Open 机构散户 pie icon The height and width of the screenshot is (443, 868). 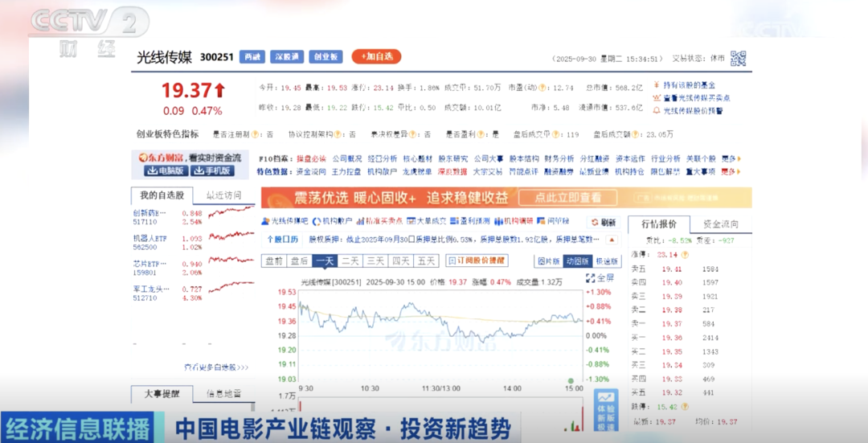coord(317,221)
